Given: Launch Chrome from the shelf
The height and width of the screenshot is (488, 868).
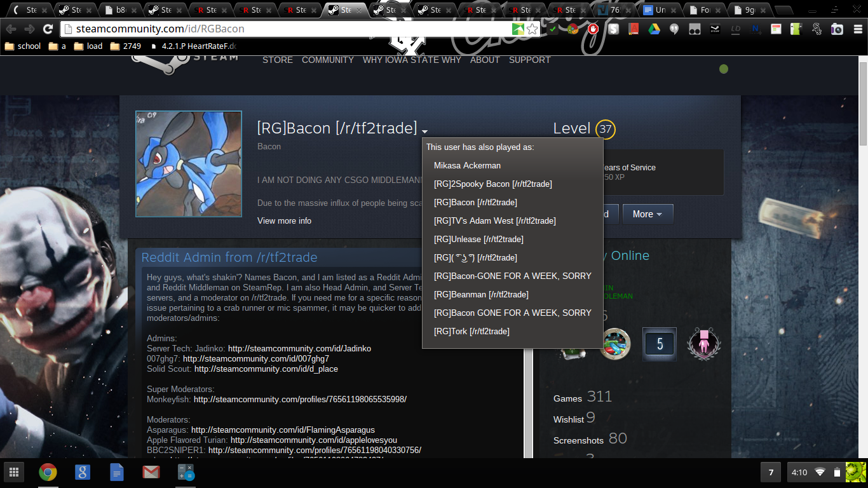Looking at the screenshot, I should [48, 472].
